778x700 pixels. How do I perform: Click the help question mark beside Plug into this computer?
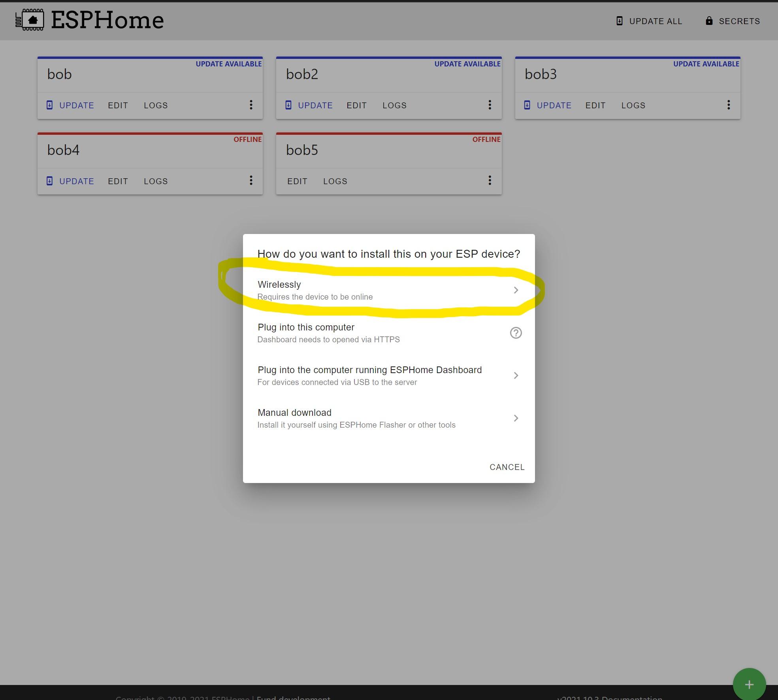pos(516,333)
